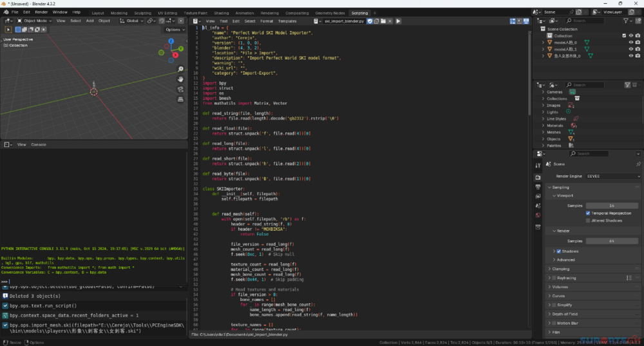
Task: Switch to orthographic grid view icon
Action: click(182, 99)
